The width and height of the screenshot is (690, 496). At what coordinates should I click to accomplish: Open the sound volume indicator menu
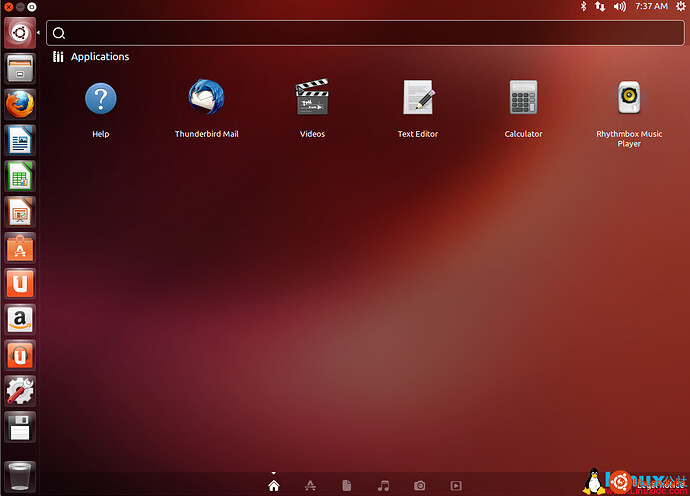[x=620, y=6]
